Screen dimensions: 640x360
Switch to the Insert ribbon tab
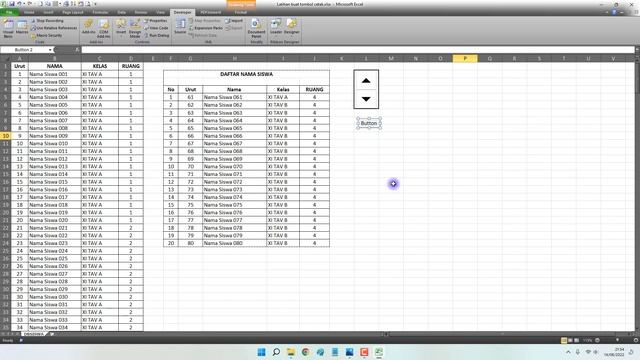(49, 12)
